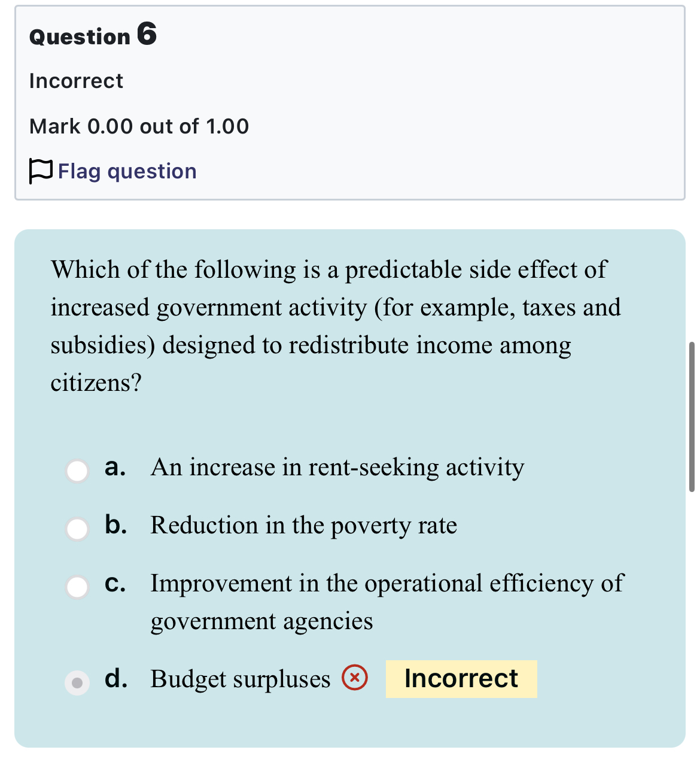
Task: Select radio button for option a
Action: click(77, 470)
